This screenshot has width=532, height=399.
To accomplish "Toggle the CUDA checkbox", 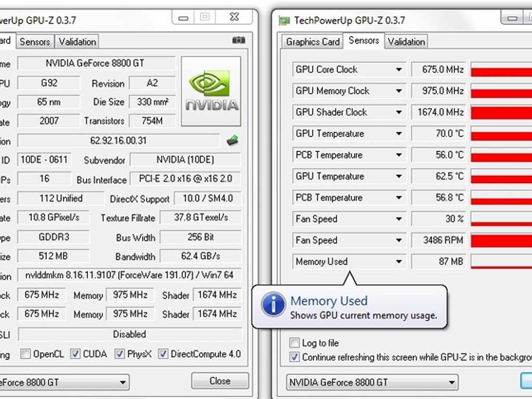I will (x=75, y=354).
